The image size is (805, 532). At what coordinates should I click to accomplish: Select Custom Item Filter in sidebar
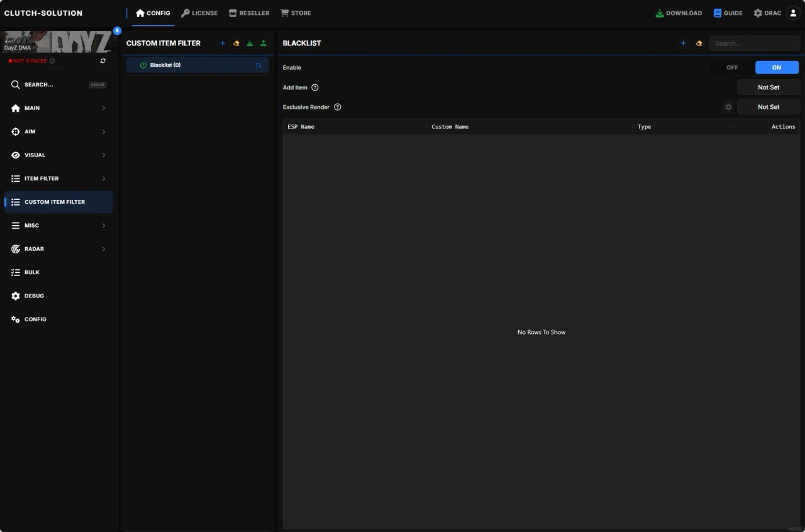pyautogui.click(x=58, y=202)
